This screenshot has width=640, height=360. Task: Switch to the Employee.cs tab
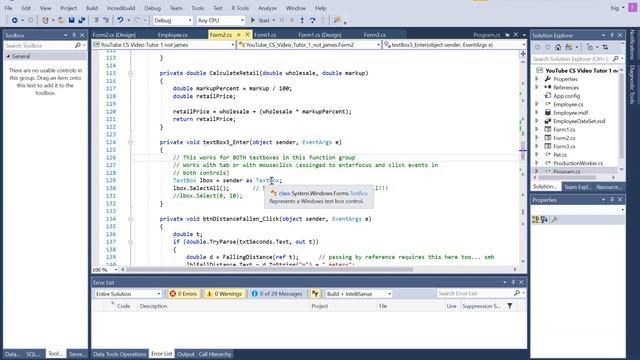[x=173, y=35]
